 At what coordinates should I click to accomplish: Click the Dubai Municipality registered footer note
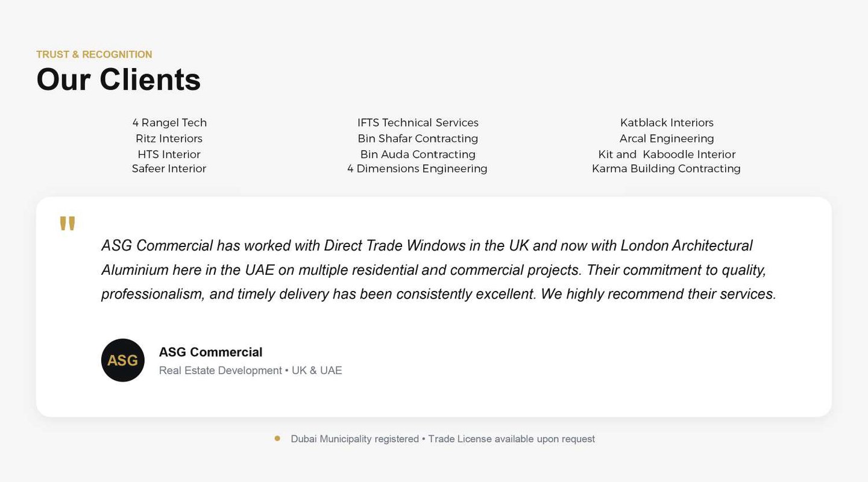(x=442, y=439)
